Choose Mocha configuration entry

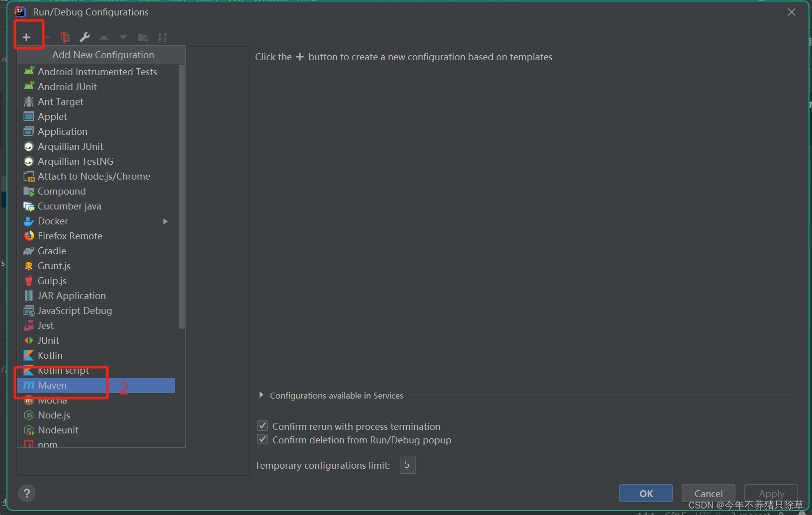point(96,400)
